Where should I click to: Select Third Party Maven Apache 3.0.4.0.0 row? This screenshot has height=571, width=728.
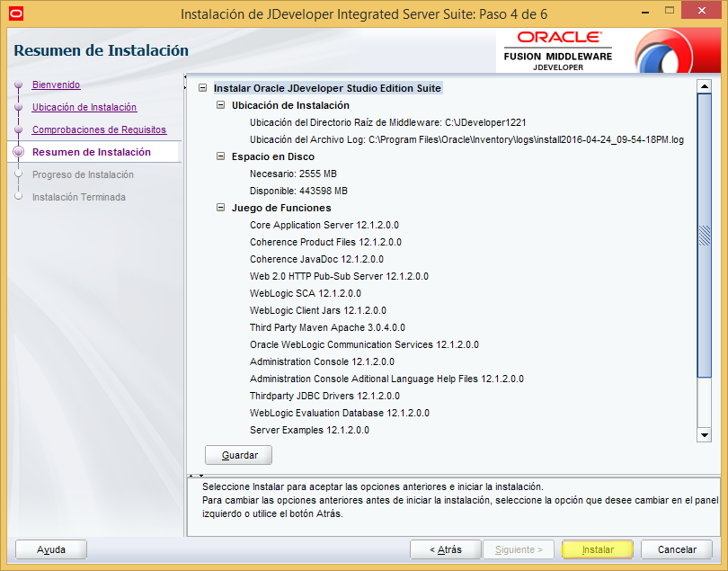pyautogui.click(x=327, y=327)
